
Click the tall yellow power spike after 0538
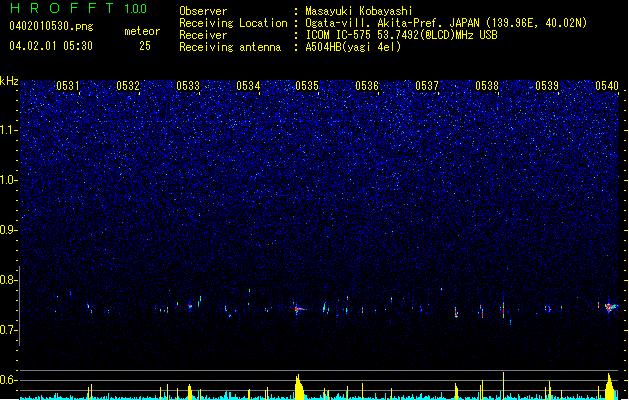pyautogui.click(x=503, y=386)
